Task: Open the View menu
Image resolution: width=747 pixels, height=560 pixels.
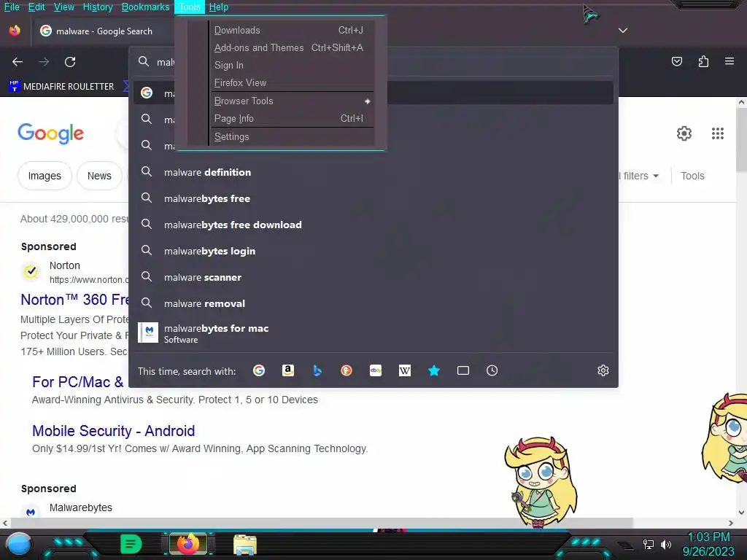Action: point(64,7)
